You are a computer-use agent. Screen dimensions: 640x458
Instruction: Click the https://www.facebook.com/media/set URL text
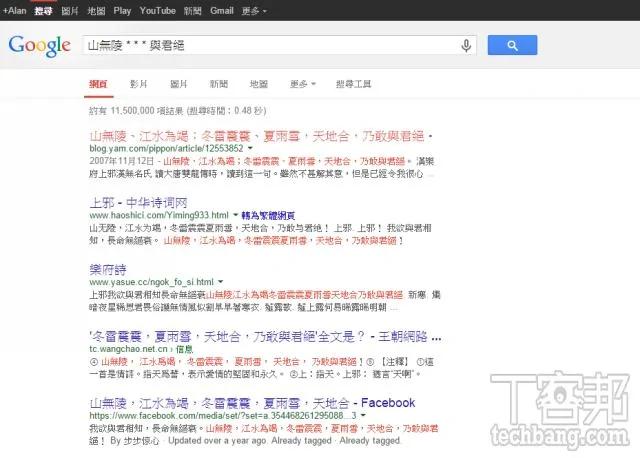point(223,416)
